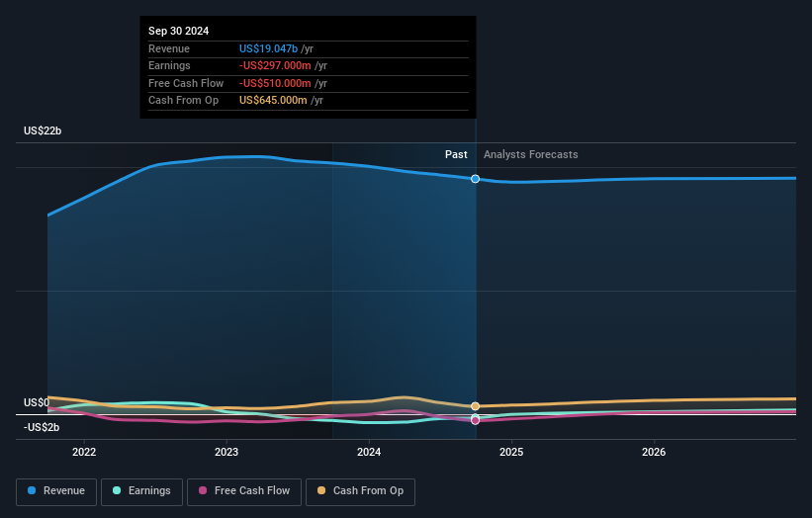Click the Free Cash Flow row label in tooltip
The width and height of the screenshot is (812, 518).
186,83
